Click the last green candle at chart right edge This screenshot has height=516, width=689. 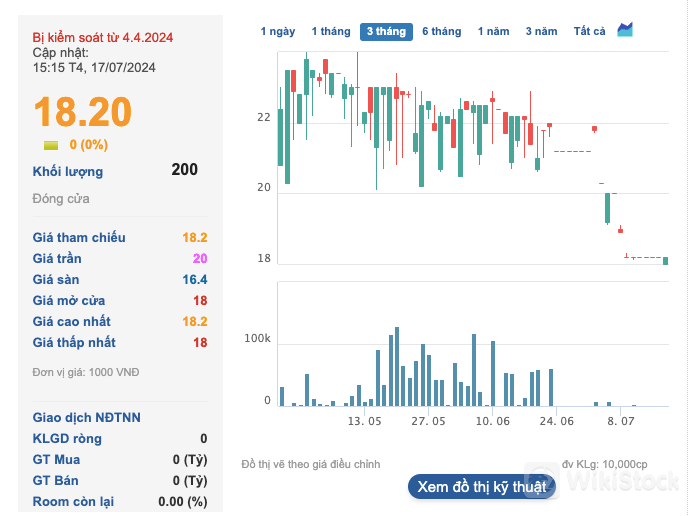[665, 260]
